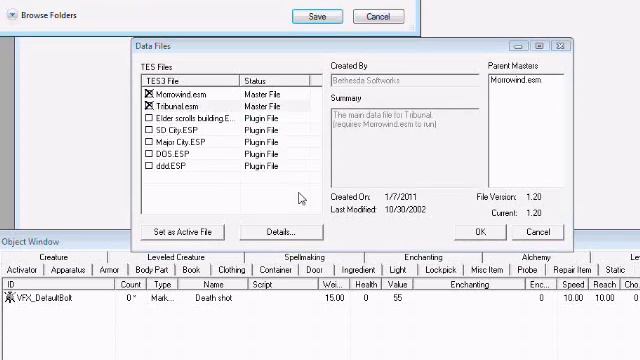Open the Book tab
The height and width of the screenshot is (360, 640).
191,270
